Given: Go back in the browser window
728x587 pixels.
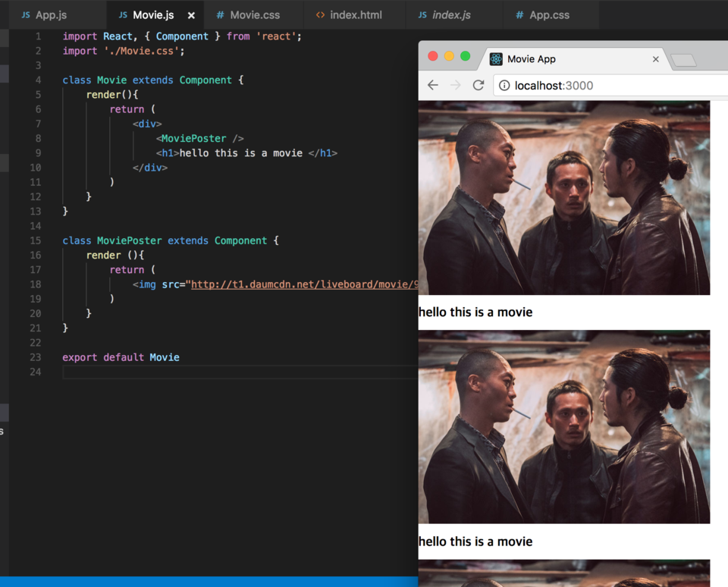Looking at the screenshot, I should 433,85.
